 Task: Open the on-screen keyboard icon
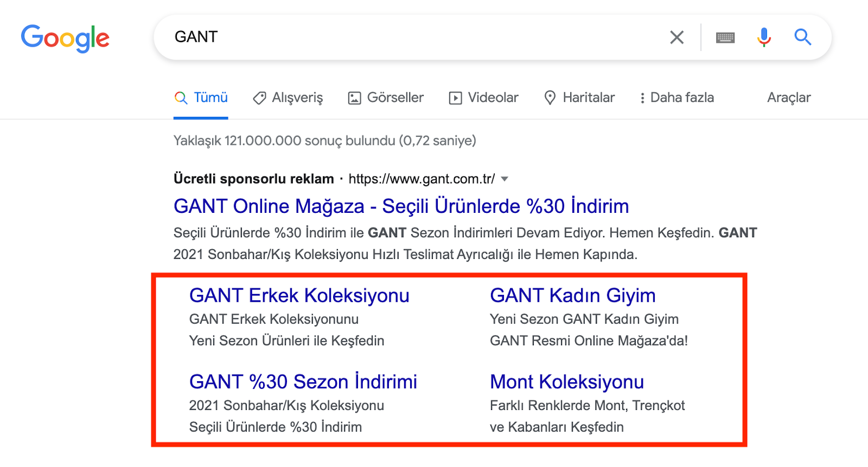click(725, 37)
